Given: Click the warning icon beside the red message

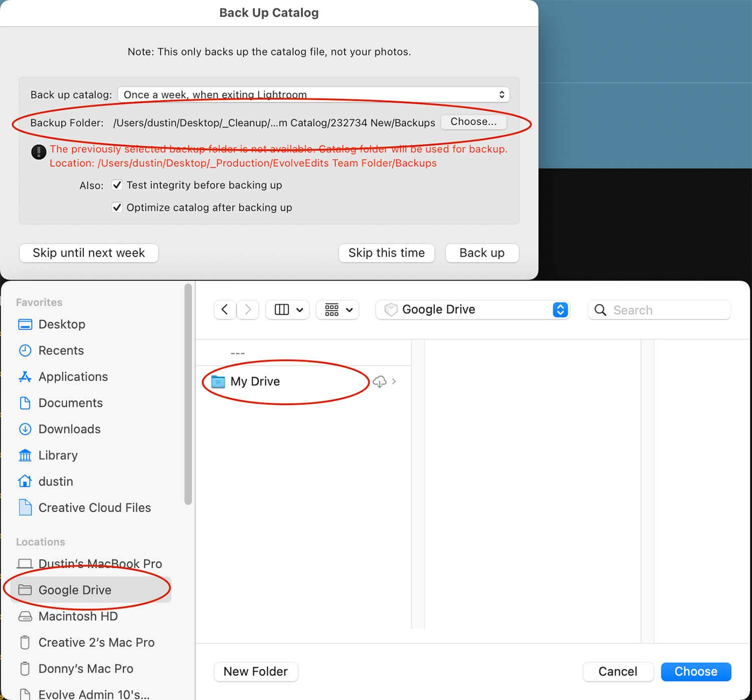Looking at the screenshot, I should 39,152.
